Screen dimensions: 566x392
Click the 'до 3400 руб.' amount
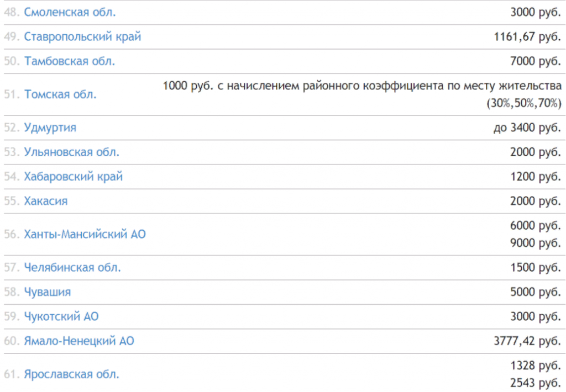tap(527, 128)
